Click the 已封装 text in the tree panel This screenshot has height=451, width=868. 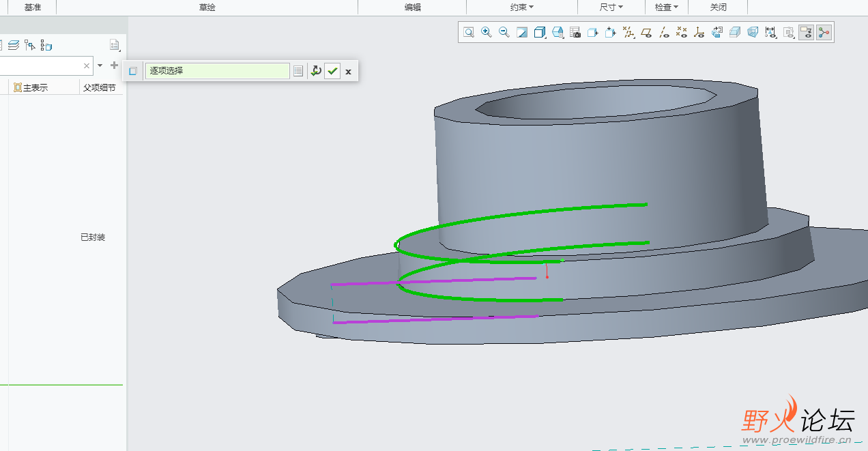point(93,237)
